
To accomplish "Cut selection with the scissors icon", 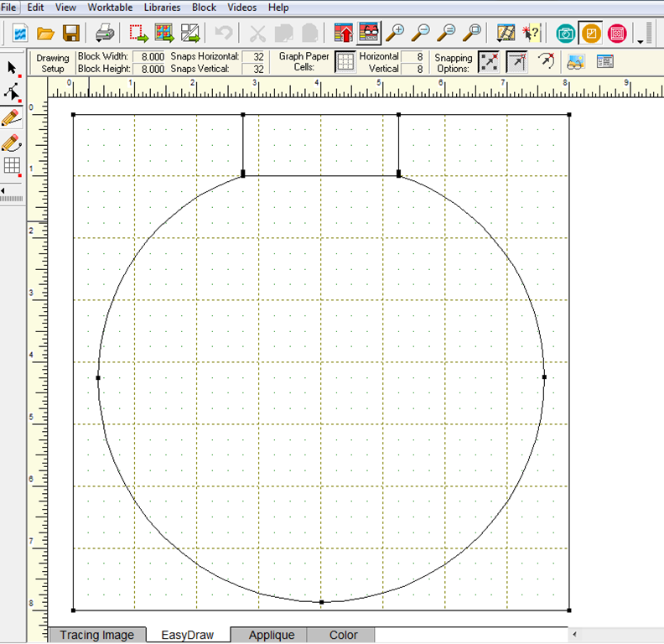I will (257, 33).
